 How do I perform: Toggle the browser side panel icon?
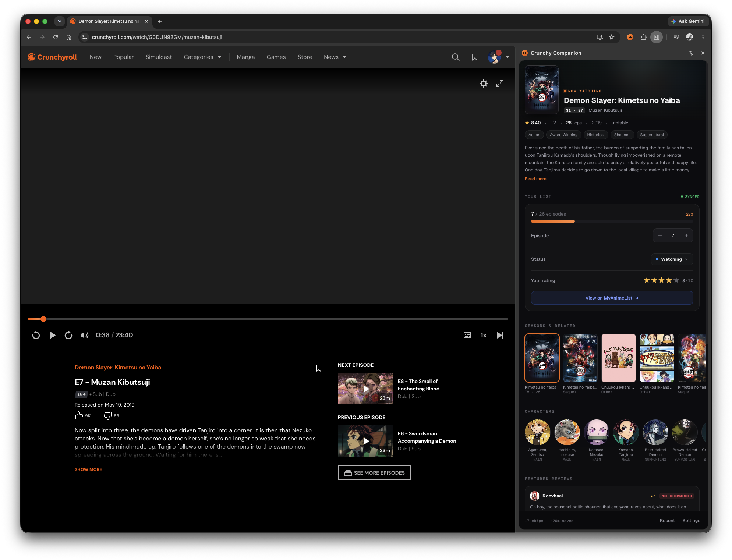point(656,37)
